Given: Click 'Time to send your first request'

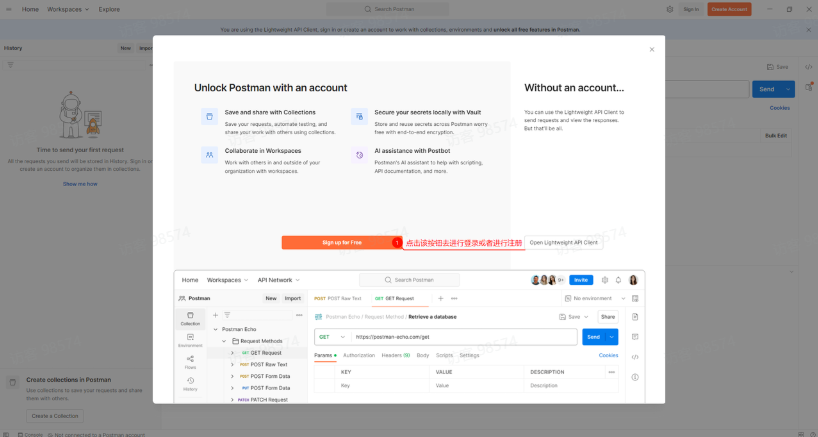Looking at the screenshot, I should 80,150.
